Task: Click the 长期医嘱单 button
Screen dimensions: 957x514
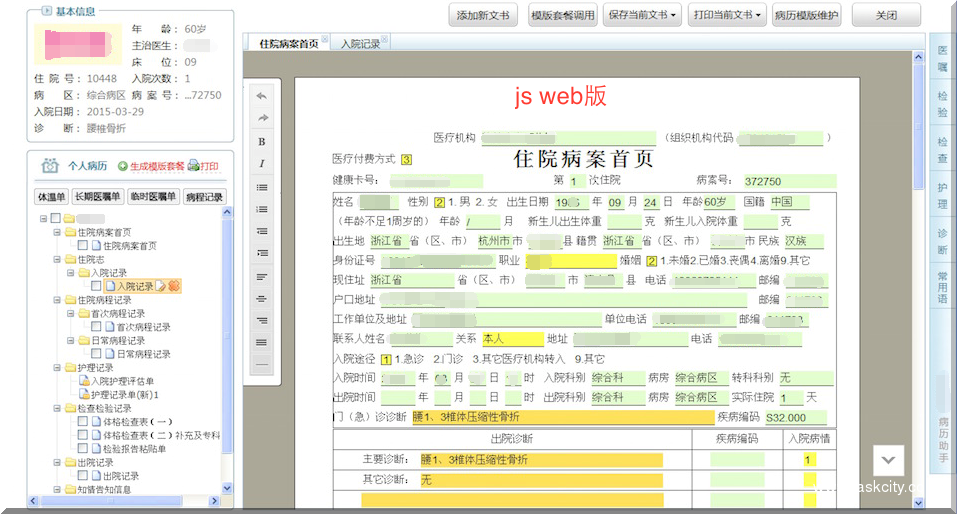Action: click(98, 197)
